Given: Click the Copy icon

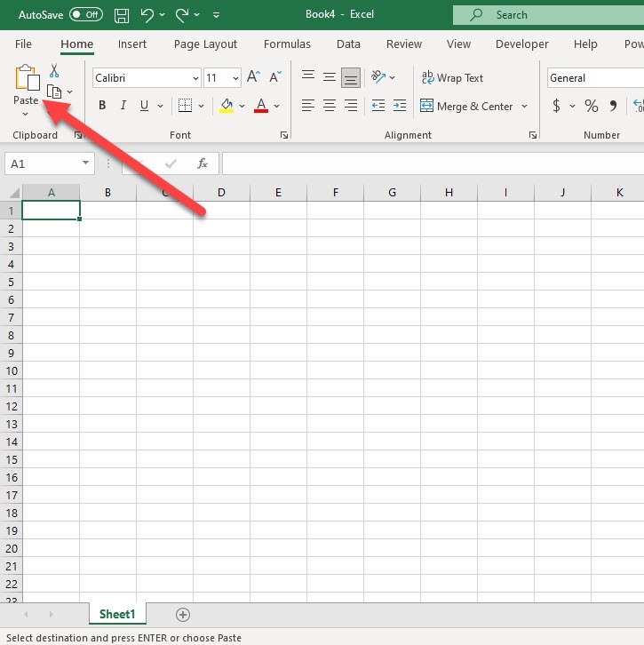Looking at the screenshot, I should (54, 92).
